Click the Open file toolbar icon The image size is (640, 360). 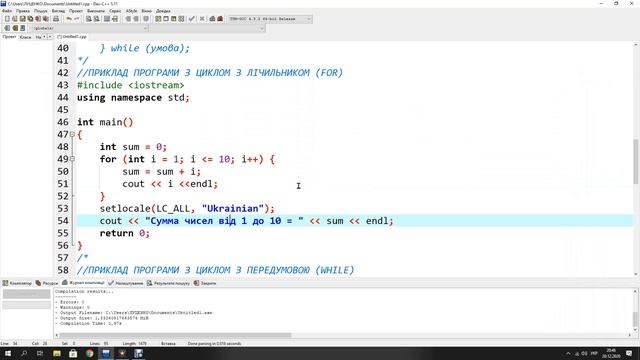15,19
